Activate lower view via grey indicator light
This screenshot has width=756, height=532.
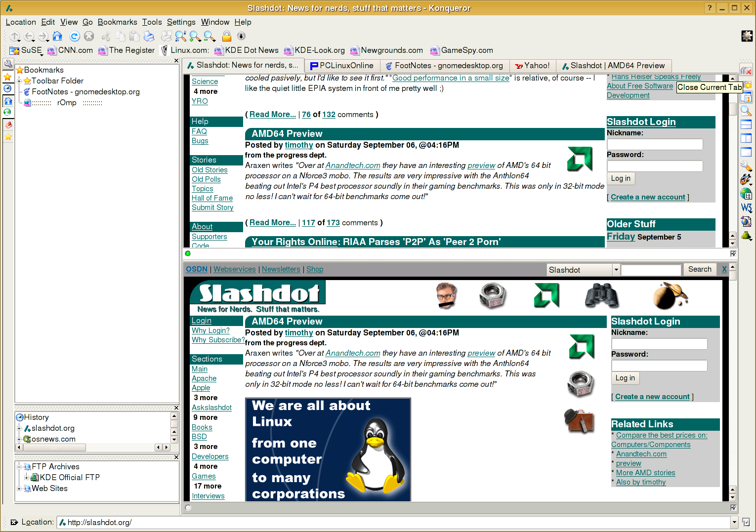[x=188, y=507]
